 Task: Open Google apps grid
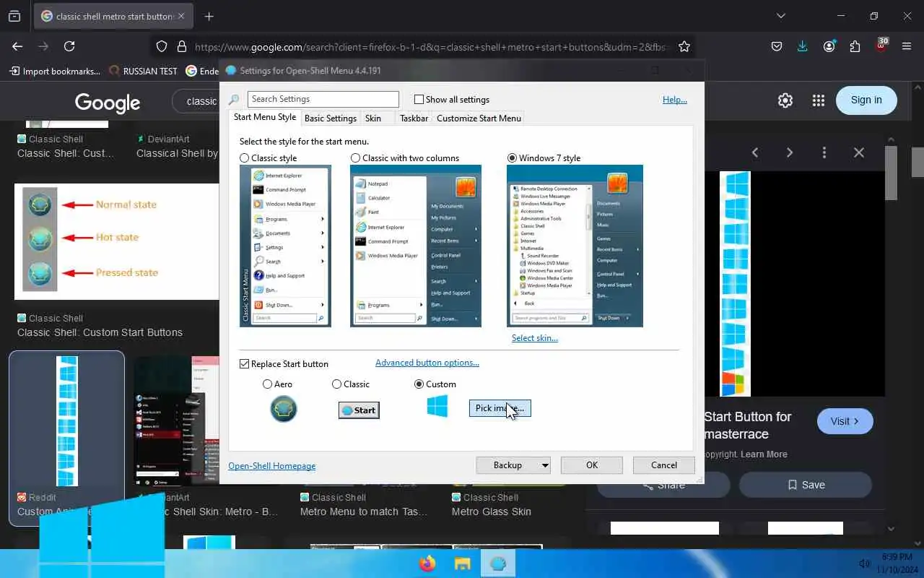(x=818, y=100)
